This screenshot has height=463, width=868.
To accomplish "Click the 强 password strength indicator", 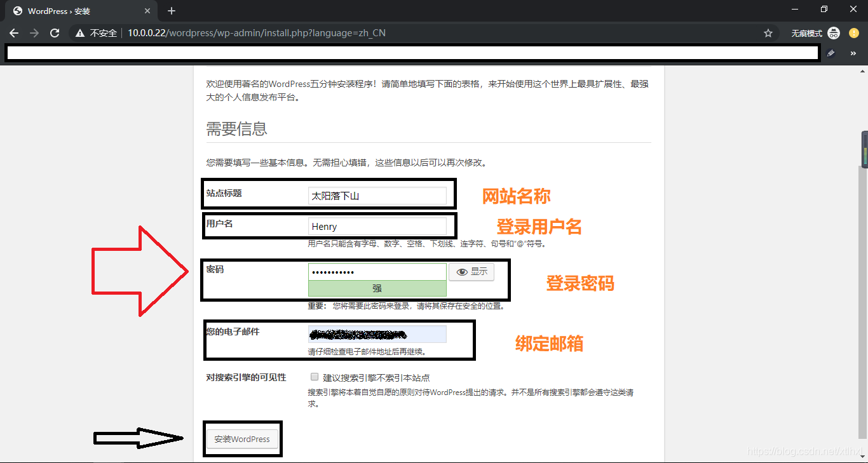I will pyautogui.click(x=377, y=288).
